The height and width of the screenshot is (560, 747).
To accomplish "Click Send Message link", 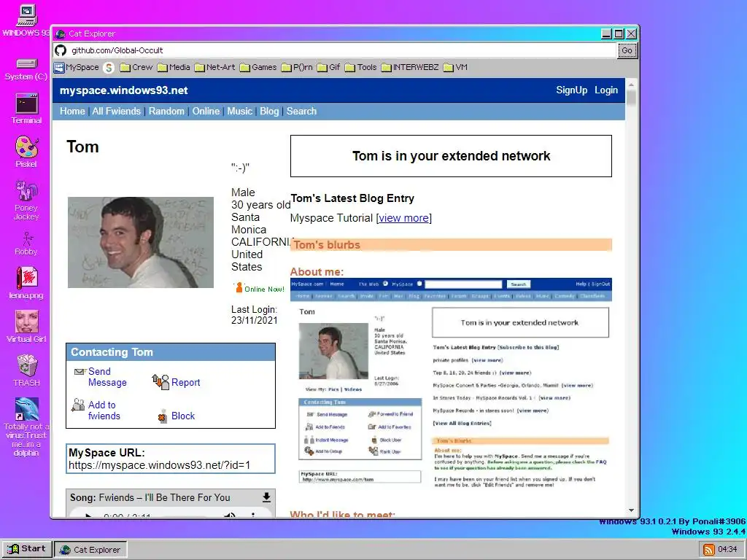I will pos(107,377).
